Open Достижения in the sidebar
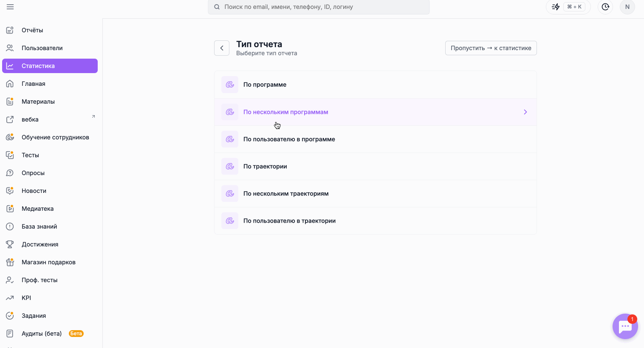Screen dimensions: 644x348 click(x=50, y=244)
